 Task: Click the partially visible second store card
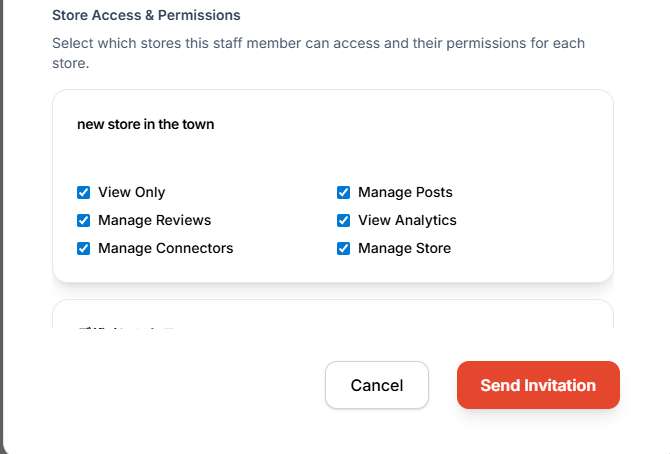tap(332, 314)
